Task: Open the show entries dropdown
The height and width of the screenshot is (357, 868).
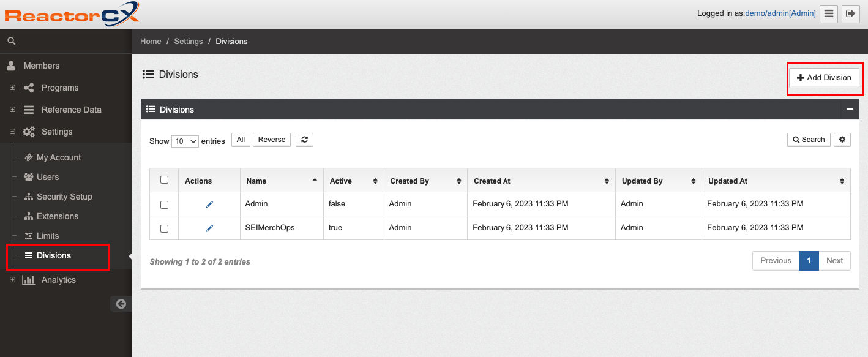Action: (x=185, y=141)
